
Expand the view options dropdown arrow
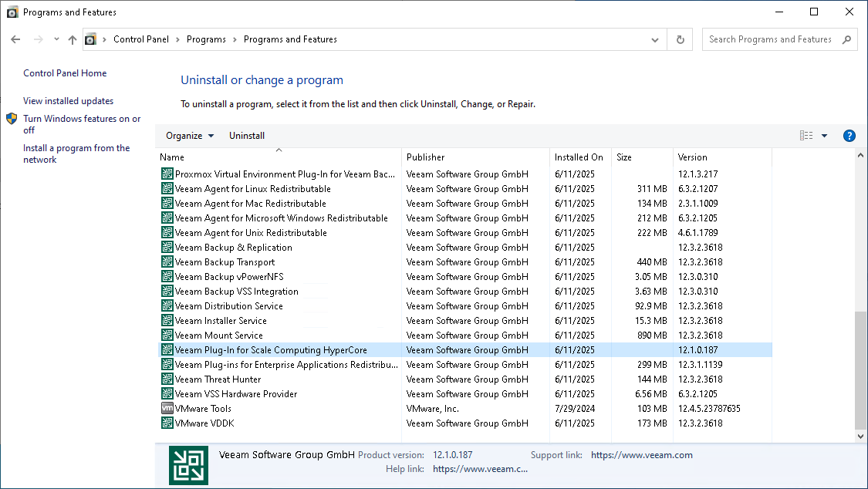(x=824, y=136)
